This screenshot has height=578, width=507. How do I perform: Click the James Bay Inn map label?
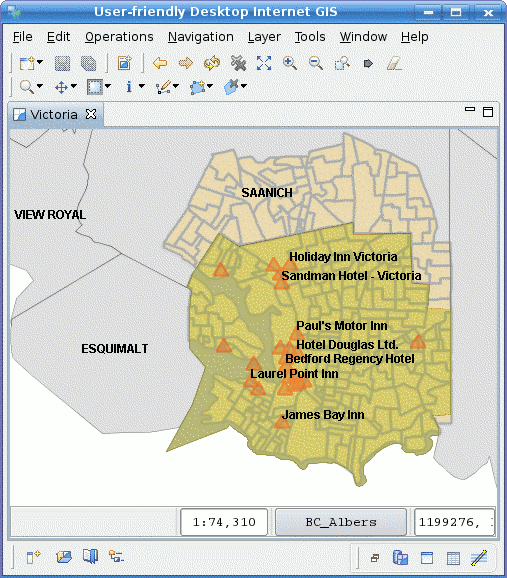[323, 415]
